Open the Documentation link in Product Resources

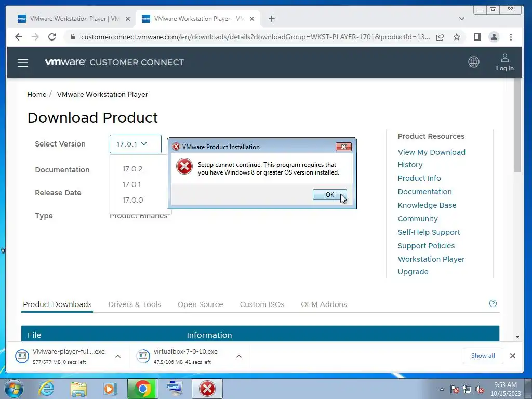tap(424, 192)
